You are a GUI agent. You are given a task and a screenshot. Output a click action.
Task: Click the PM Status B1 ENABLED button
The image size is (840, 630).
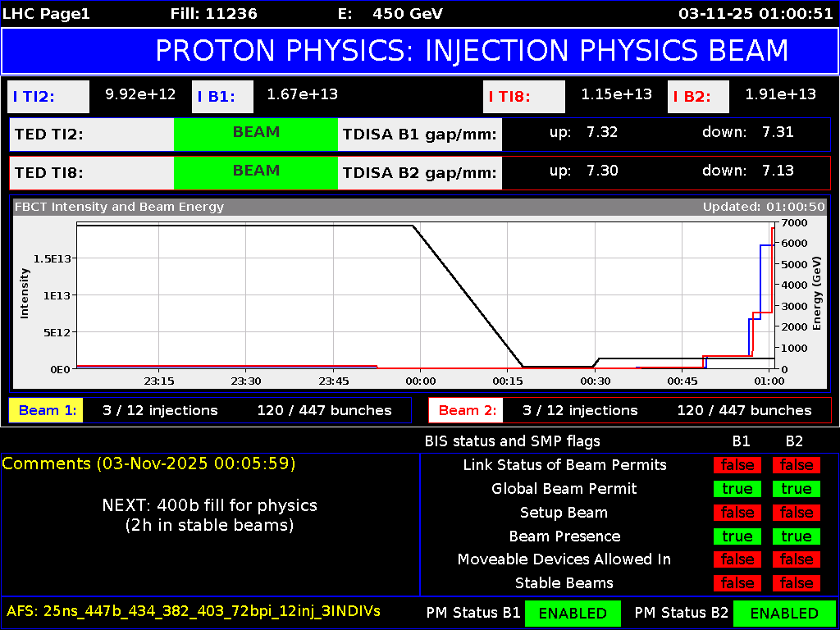[573, 613]
